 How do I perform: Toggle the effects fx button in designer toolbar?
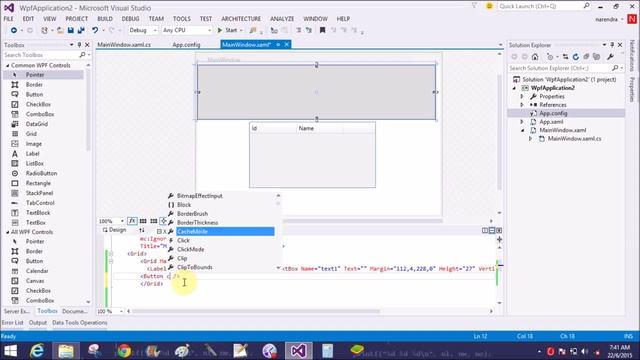click(132, 221)
